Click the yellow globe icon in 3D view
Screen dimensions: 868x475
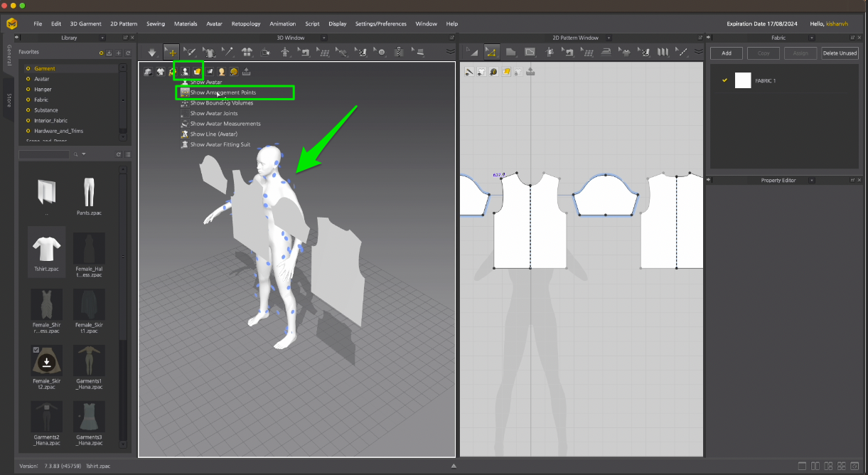point(234,71)
